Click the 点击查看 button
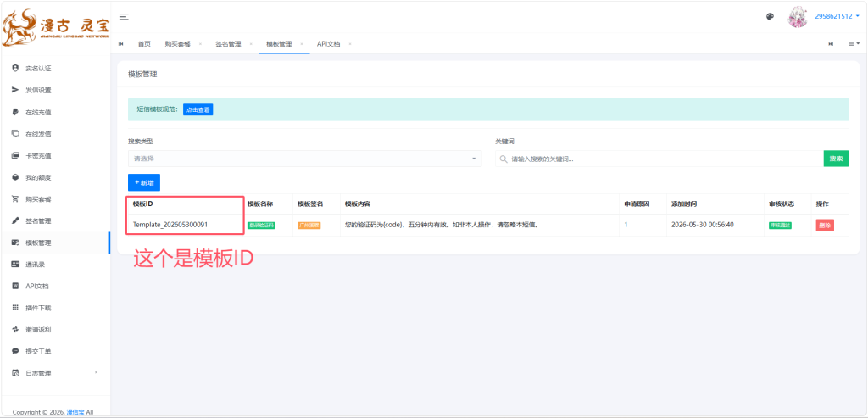The image size is (868, 418). coord(198,109)
